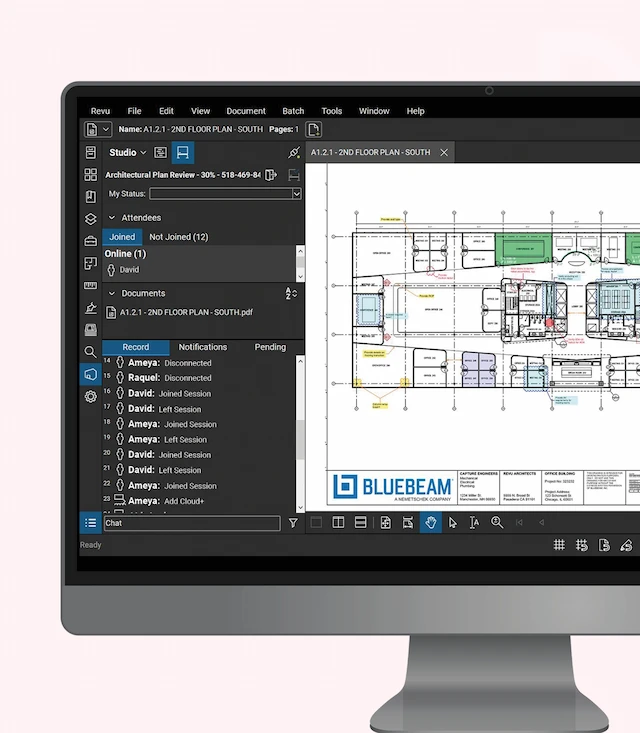Select the Pan hand tool
640x733 pixels.
coord(430,522)
